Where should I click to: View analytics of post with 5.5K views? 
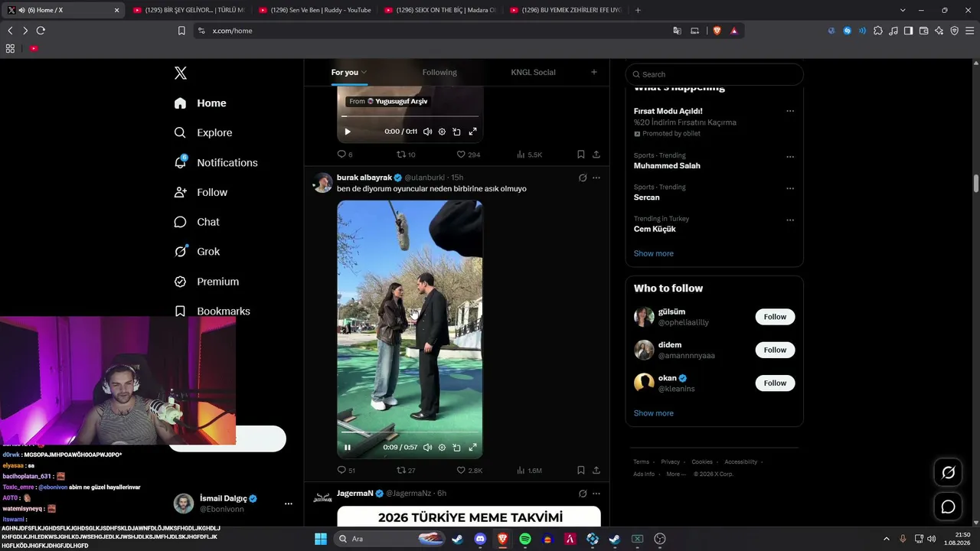(x=530, y=155)
